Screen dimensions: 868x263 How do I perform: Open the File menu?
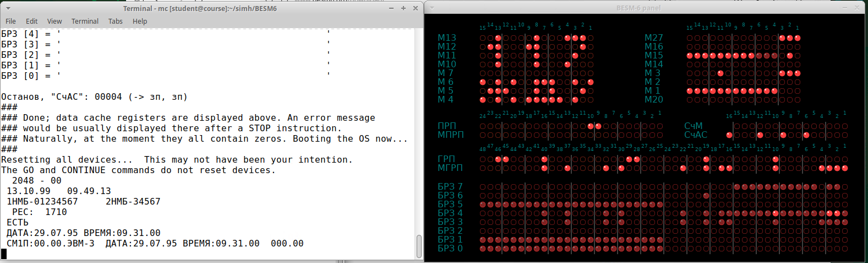click(x=10, y=22)
